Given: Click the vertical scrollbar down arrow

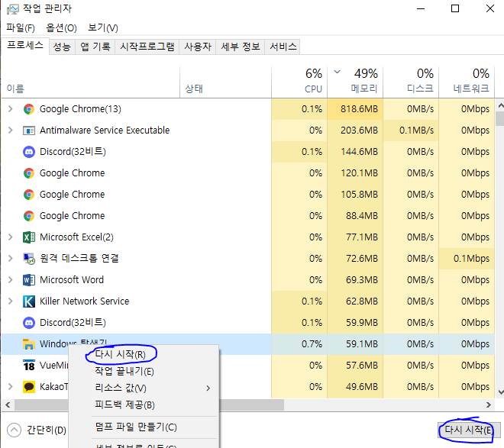Looking at the screenshot, I should pos(500,392).
